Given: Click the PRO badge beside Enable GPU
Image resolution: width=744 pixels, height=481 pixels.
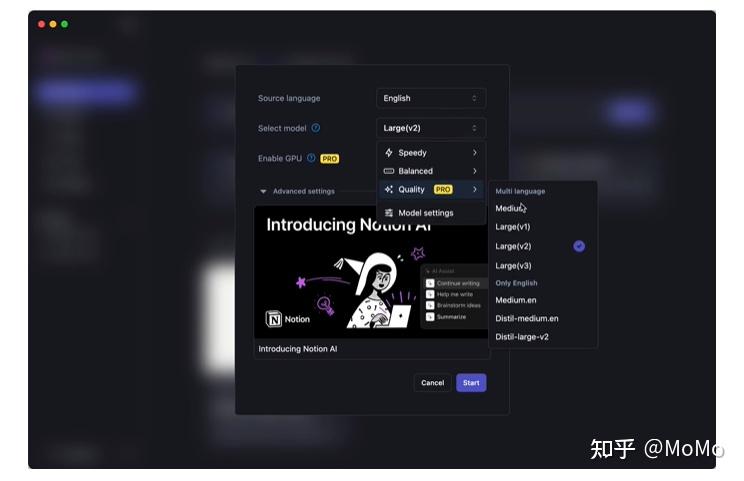Looking at the screenshot, I should click(329, 158).
